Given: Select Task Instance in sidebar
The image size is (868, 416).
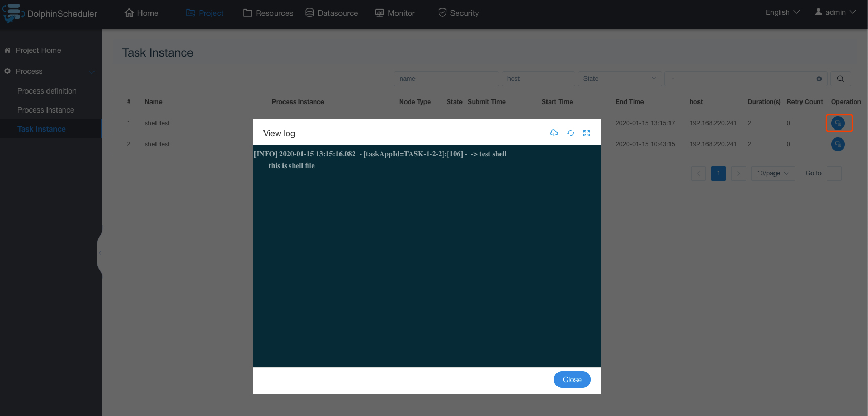Looking at the screenshot, I should click(42, 129).
